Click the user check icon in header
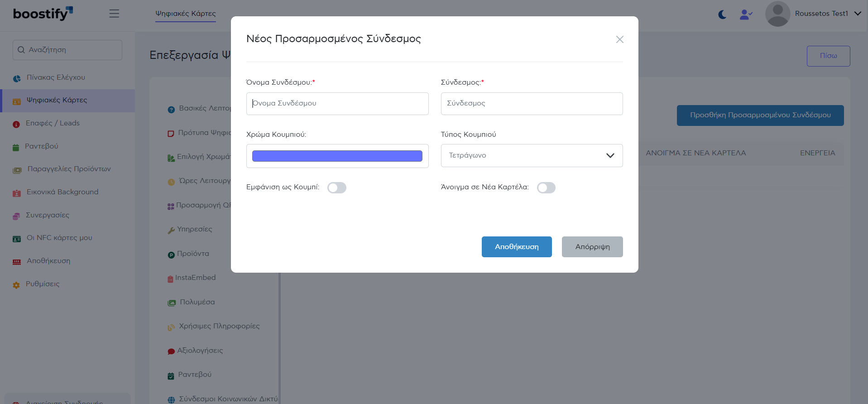Viewport: 868px width, 404px height. pyautogui.click(x=745, y=14)
